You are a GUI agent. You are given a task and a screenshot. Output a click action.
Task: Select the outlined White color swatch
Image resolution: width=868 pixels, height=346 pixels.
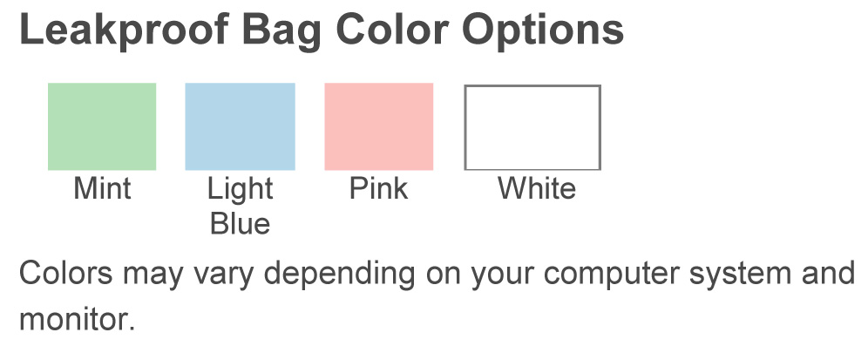click(x=532, y=127)
